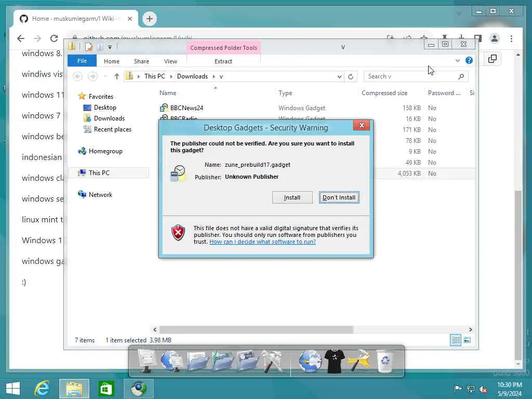The width and height of the screenshot is (532, 399).
Task: Launch Internet Explorer from the taskbar
Action: point(42,389)
